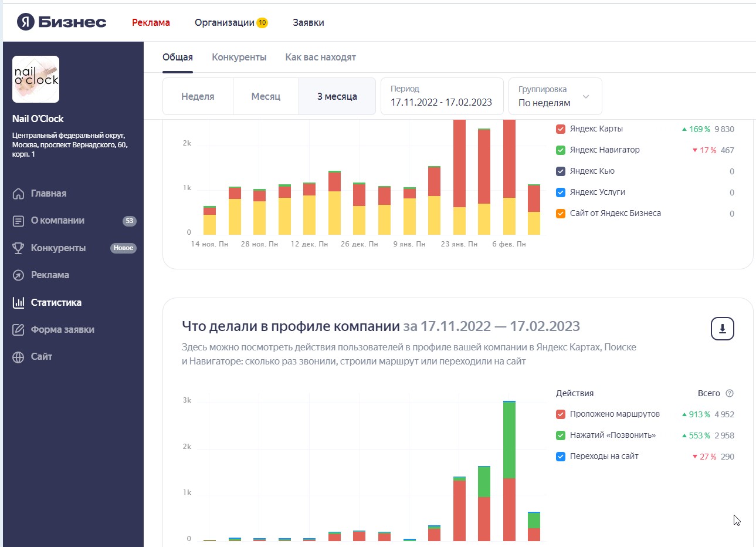Viewport: 756px width, 547px height.
Task: Click the Форма заявки edit icon
Action: pyautogui.click(x=18, y=330)
